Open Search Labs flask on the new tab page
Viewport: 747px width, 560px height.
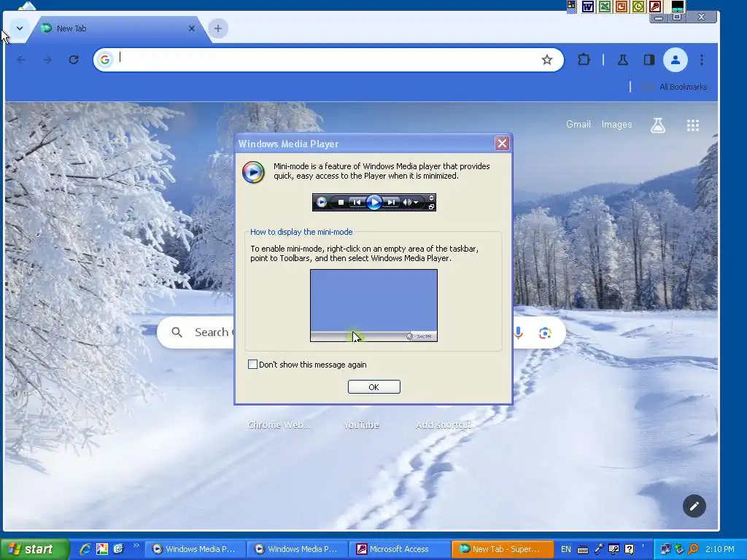click(x=658, y=125)
